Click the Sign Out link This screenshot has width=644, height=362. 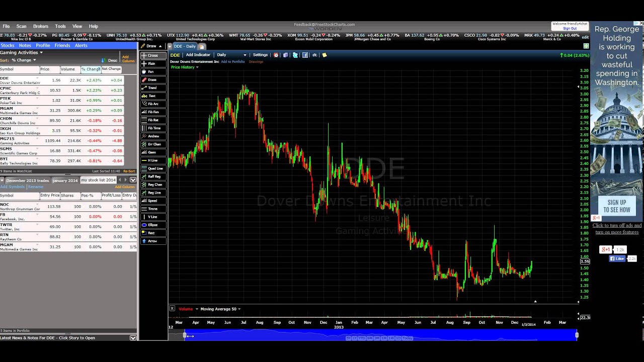tap(570, 29)
